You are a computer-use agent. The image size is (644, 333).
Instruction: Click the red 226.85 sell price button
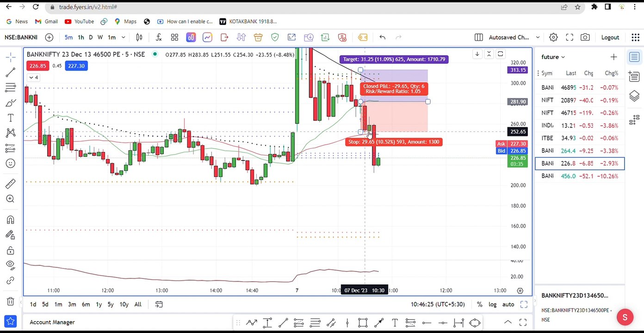(37, 66)
